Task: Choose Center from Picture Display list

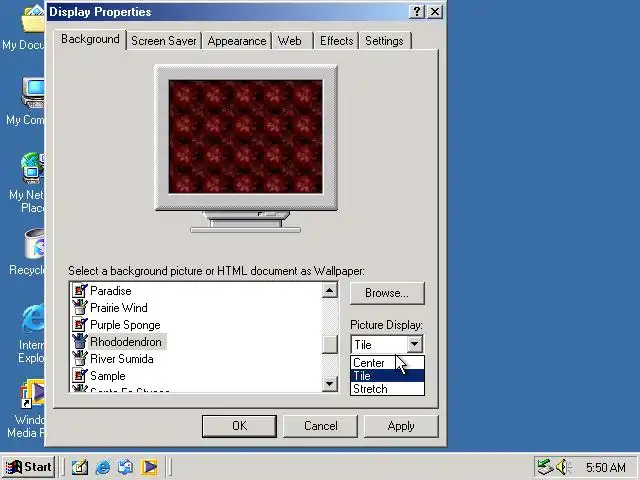Action: click(387, 362)
